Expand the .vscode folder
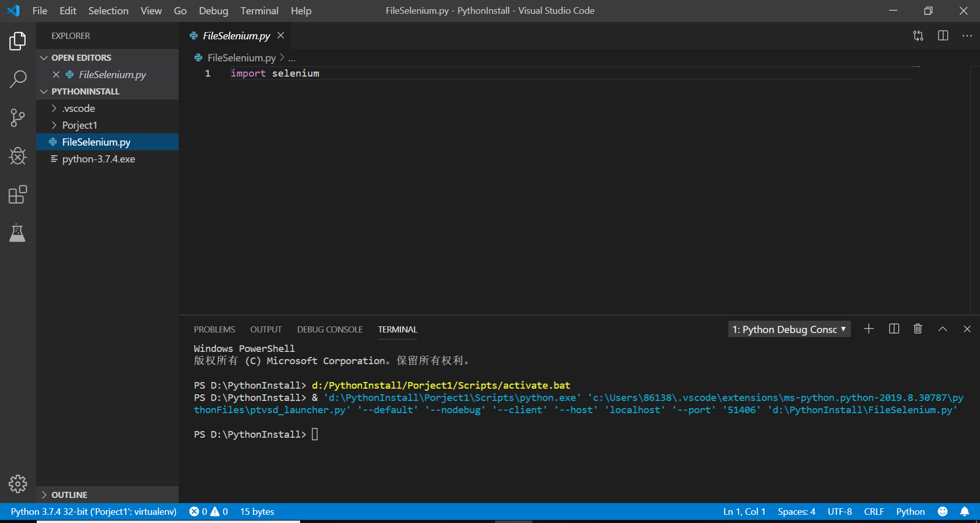Image resolution: width=980 pixels, height=523 pixels. (x=54, y=108)
